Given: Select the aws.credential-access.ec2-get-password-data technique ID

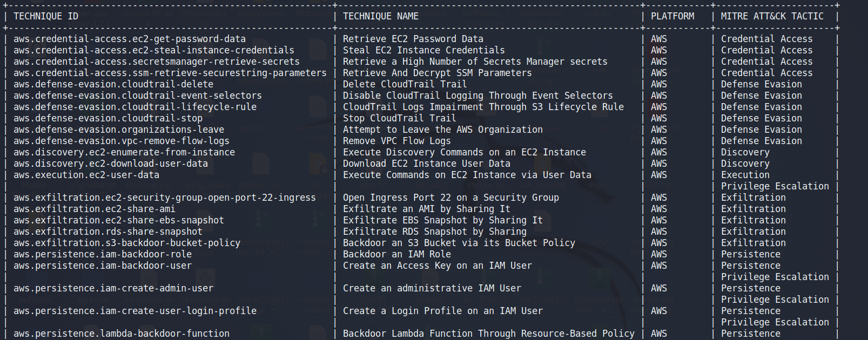Looking at the screenshot, I should pos(130,39).
